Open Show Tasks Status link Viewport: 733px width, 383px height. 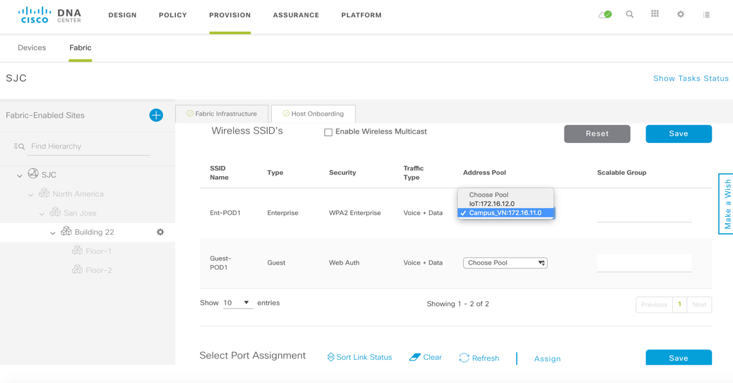point(691,79)
